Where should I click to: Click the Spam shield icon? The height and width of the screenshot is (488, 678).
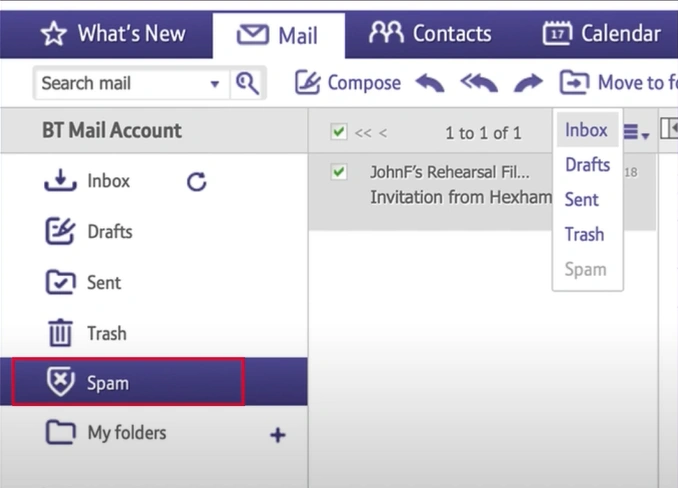[x=61, y=381]
